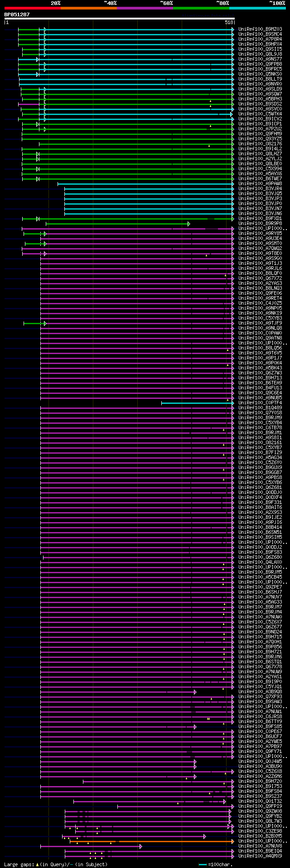Select the UniRef100_B9FS85 label
Screen dimensions: 290x868
tap(260, 727)
